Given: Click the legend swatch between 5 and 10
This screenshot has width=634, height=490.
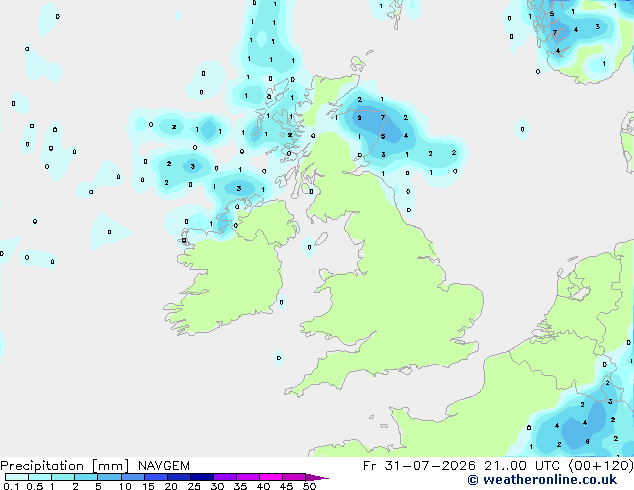Looking at the screenshot, I should (109, 477).
